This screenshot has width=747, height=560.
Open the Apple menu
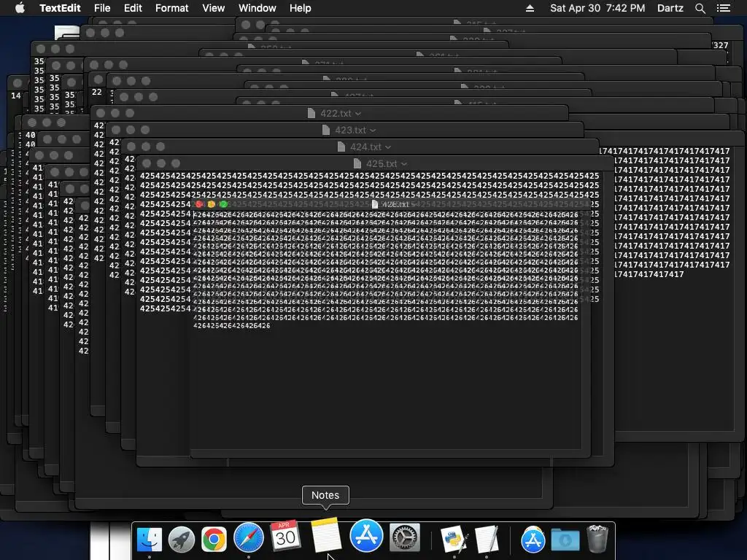point(20,8)
